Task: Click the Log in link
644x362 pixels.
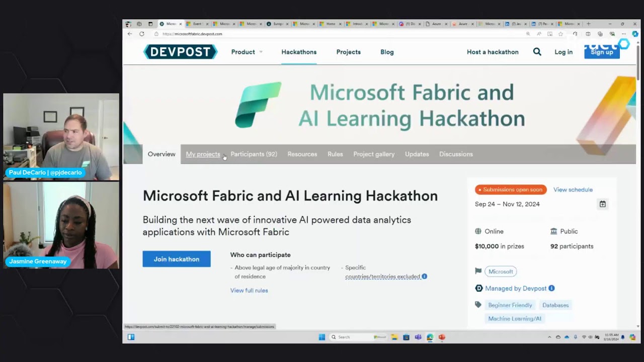Action: [x=563, y=52]
